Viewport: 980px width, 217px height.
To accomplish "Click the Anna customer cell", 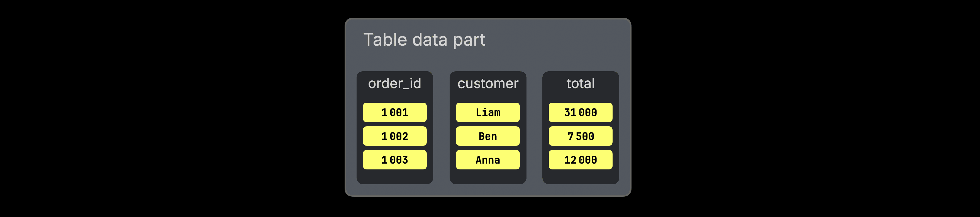I will pos(488,160).
